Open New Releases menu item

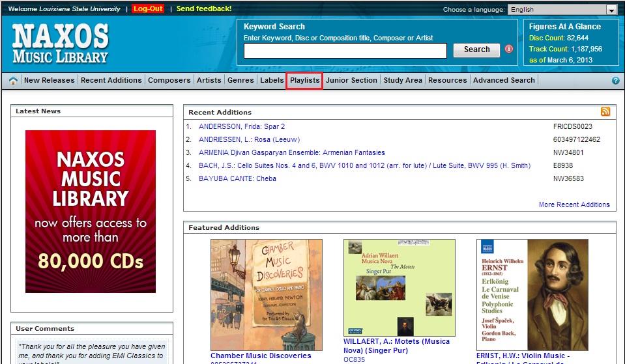click(49, 80)
